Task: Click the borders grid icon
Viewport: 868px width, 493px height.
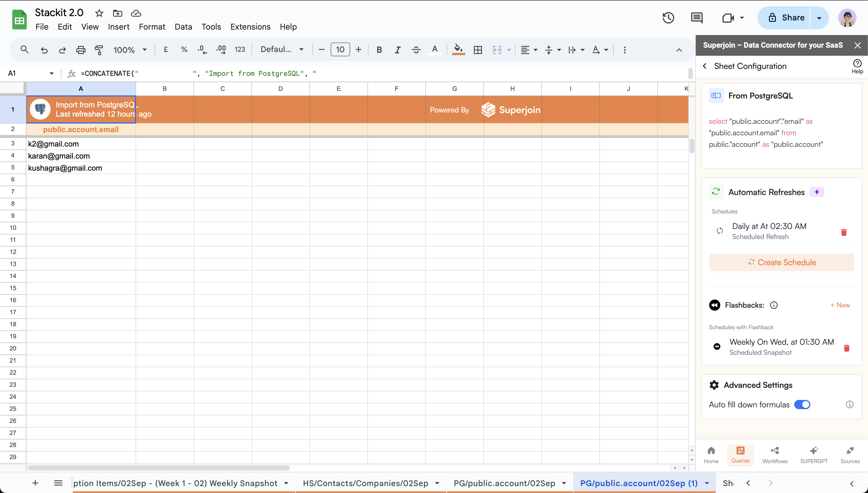Action: (x=478, y=50)
